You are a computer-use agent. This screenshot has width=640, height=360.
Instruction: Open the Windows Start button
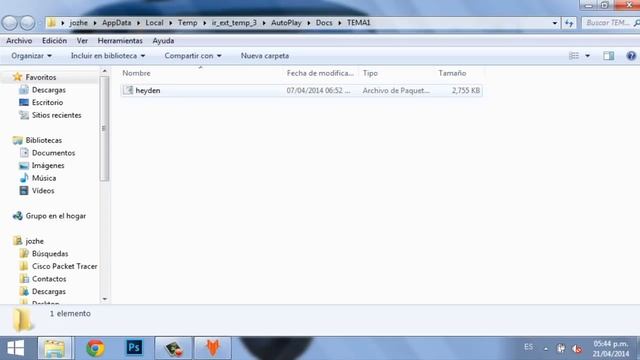[16, 348]
